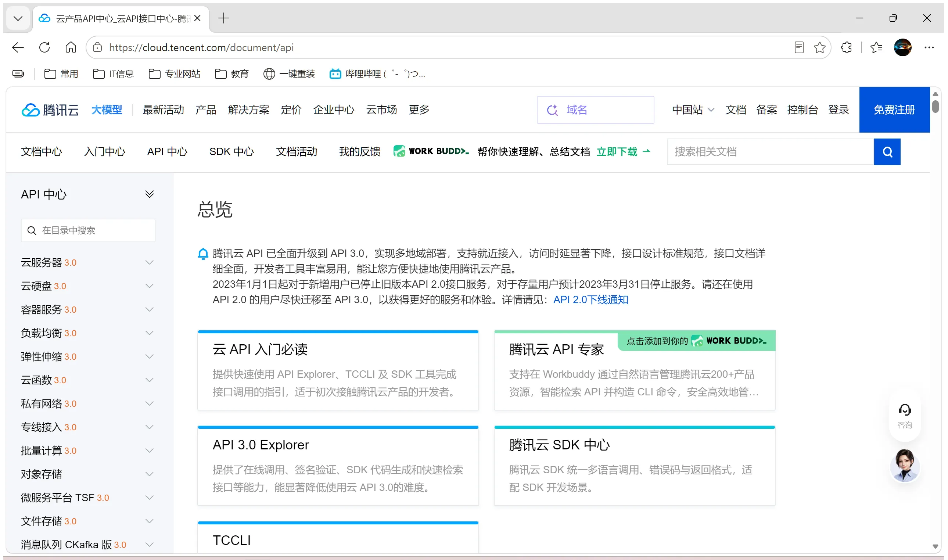948x560 pixels.
Task: Click the 在目录中搜索 sidebar search box
Action: [88, 230]
